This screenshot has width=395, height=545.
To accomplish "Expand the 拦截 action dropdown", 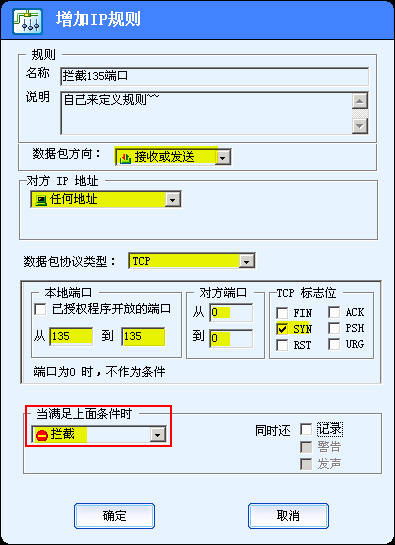I will [x=158, y=435].
